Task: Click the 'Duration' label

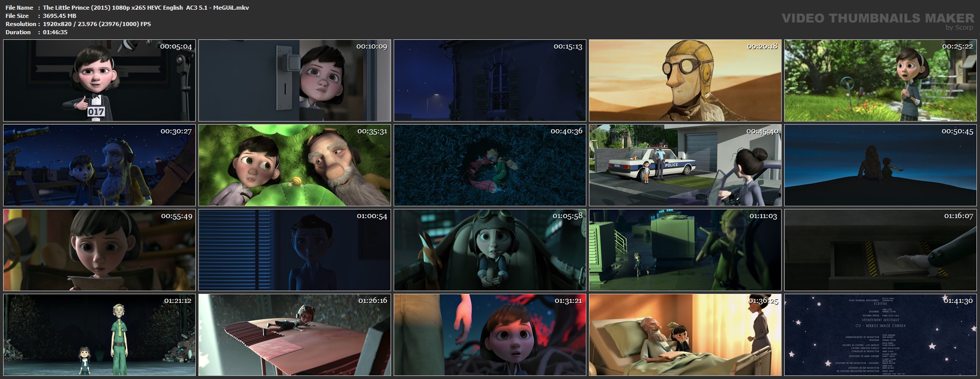Action: coord(18,32)
